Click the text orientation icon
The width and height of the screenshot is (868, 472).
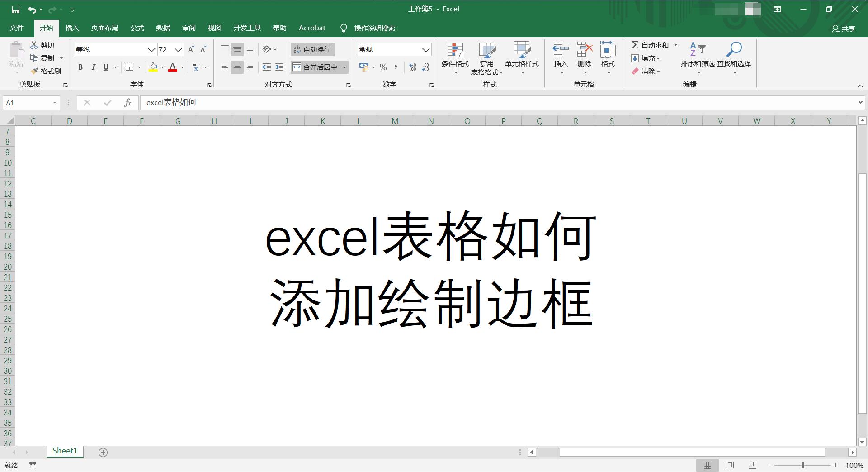[x=267, y=49]
